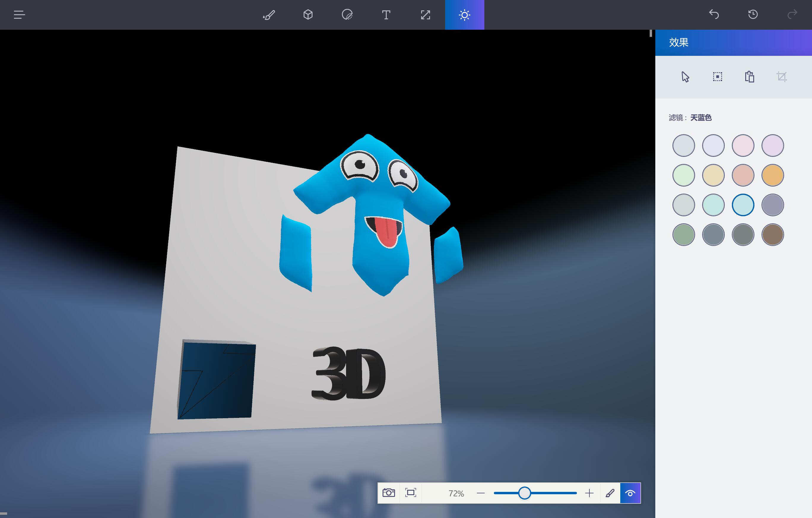Image resolution: width=812 pixels, height=518 pixels.
Task: Switch to 2D edit mode brush toggle
Action: (x=610, y=493)
